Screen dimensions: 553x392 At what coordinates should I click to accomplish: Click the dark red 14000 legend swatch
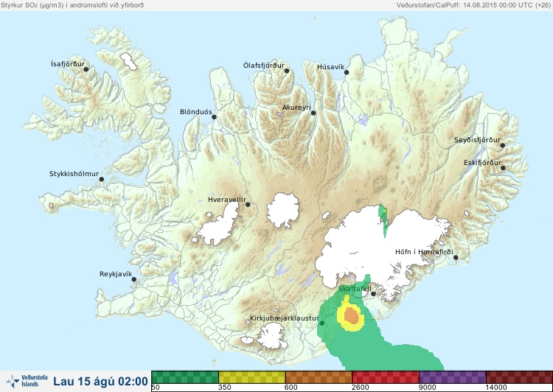519,377
